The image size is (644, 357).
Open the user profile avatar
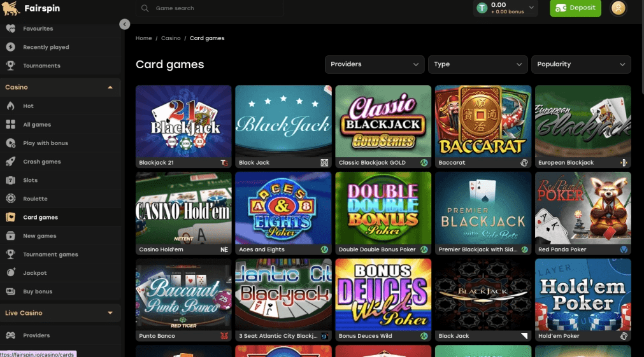(x=618, y=8)
